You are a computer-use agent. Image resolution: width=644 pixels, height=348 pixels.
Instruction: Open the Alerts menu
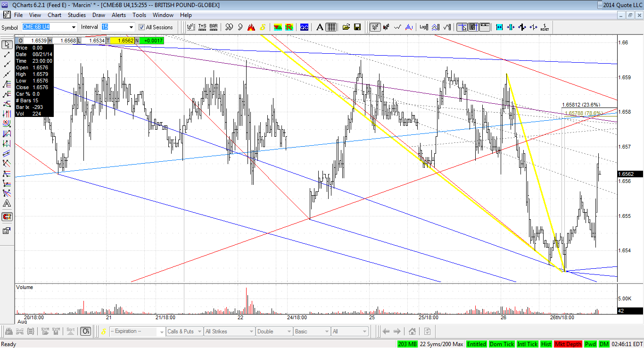coord(119,15)
